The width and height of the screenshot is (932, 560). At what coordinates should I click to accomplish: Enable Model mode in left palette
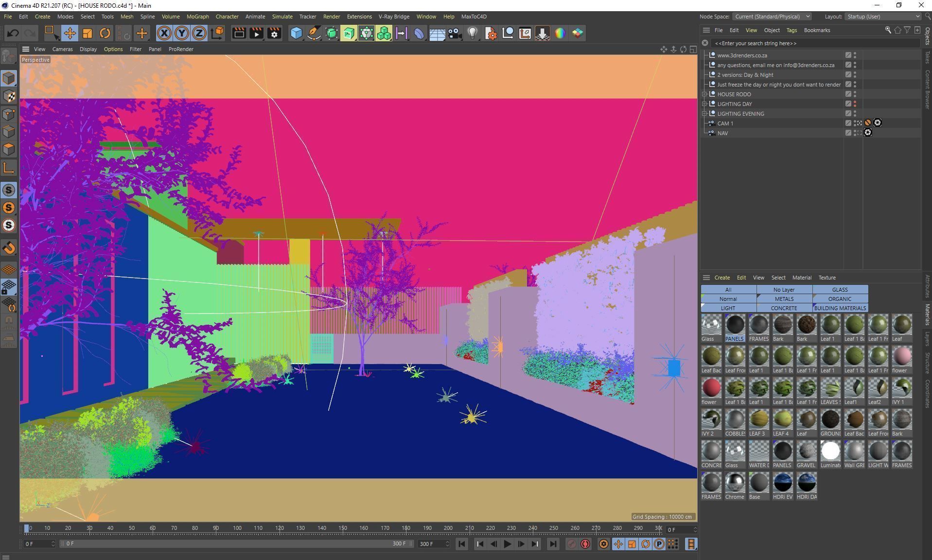[9, 78]
